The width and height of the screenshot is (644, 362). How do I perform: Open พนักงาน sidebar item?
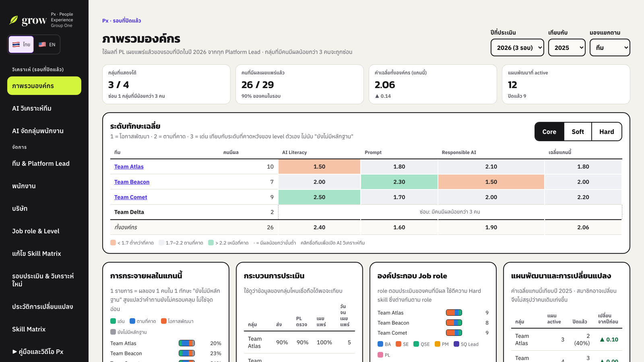[44, 186]
